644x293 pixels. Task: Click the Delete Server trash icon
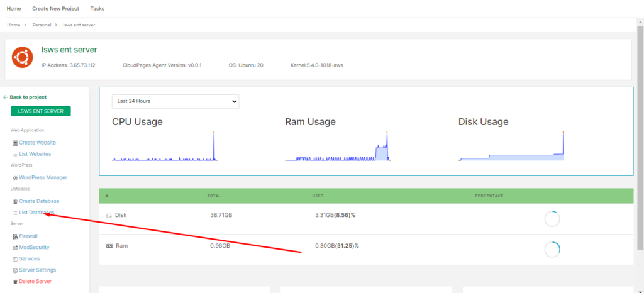click(x=16, y=282)
